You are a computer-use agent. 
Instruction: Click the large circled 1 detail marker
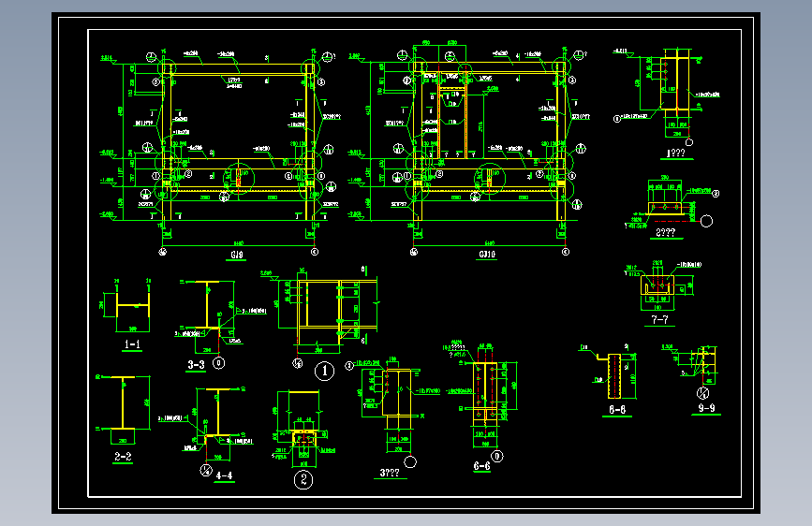click(x=325, y=371)
